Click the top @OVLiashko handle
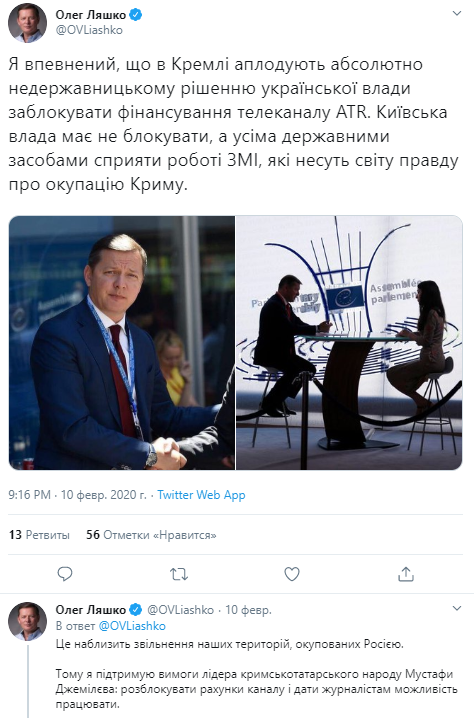Screen dimensions: 474x718 point(89,30)
